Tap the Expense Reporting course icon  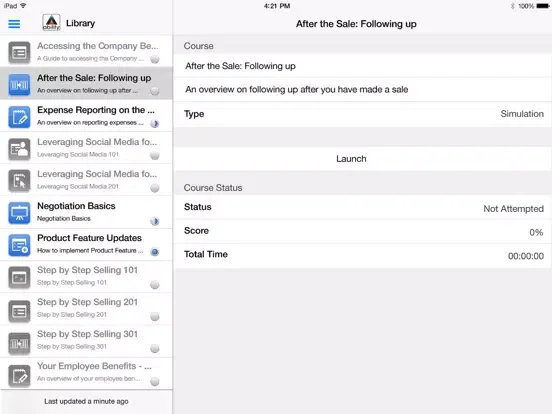point(19,117)
